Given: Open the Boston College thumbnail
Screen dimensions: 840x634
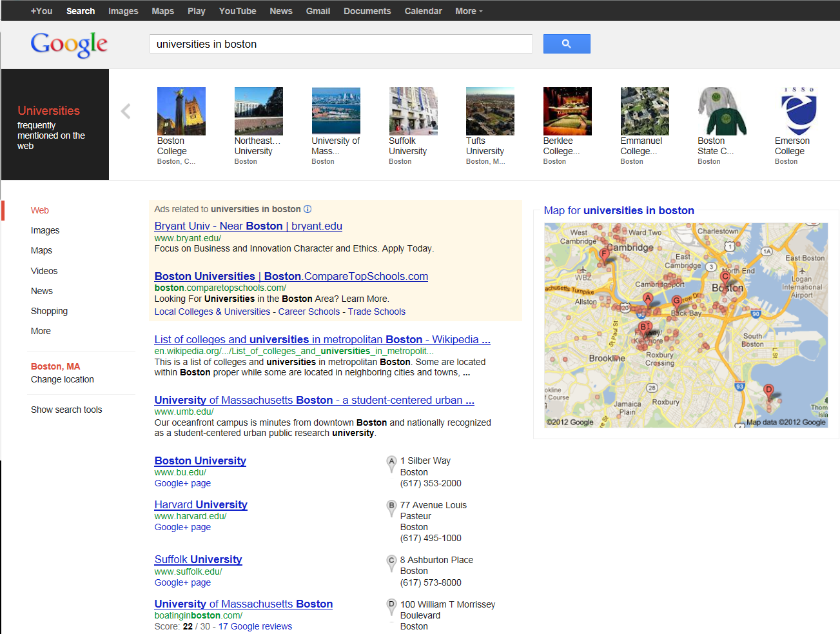Looking at the screenshot, I should pos(181,111).
